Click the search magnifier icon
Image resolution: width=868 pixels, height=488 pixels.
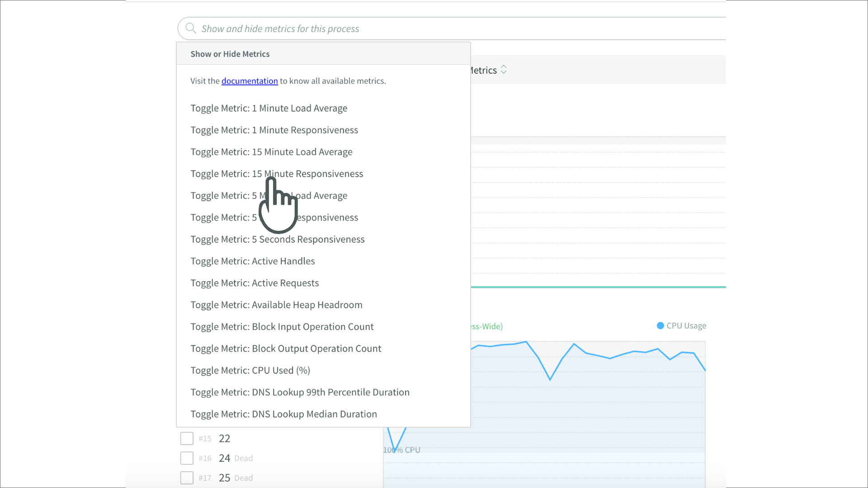point(191,28)
